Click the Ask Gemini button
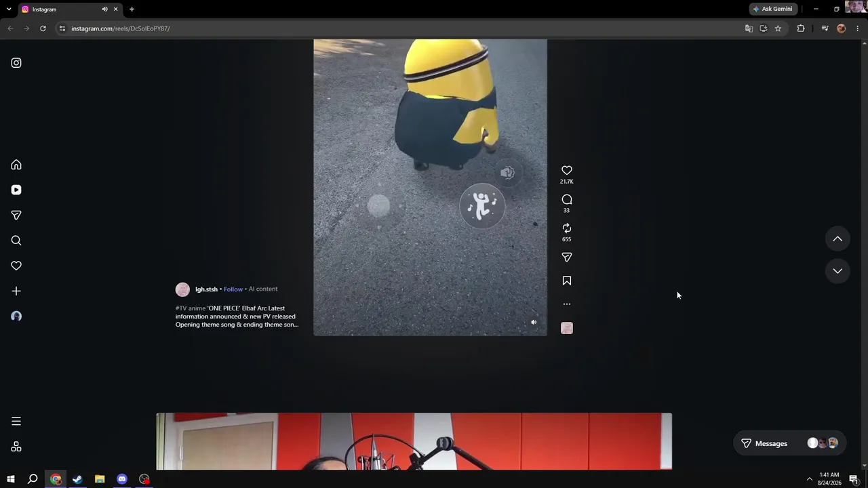 (772, 9)
